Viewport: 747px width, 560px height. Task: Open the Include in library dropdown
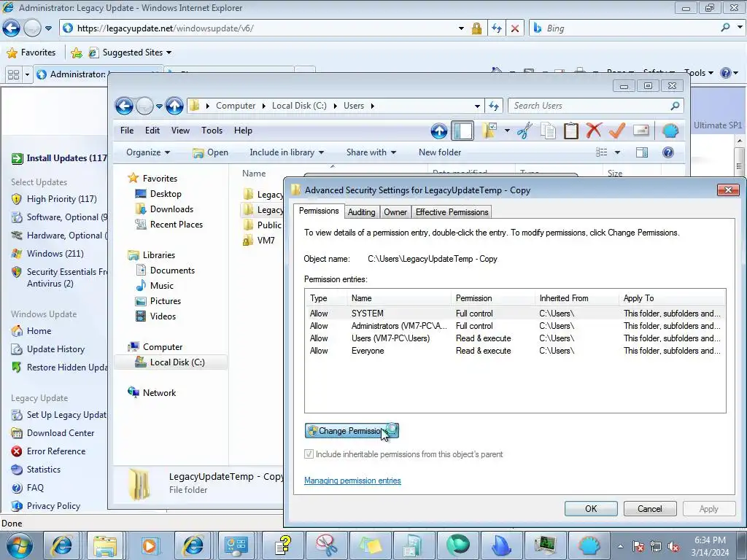click(287, 152)
